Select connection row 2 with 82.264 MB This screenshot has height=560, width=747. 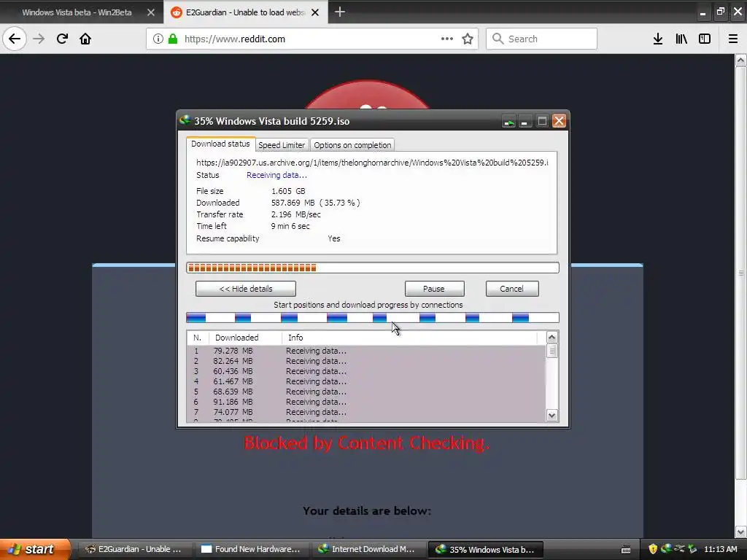click(366, 361)
